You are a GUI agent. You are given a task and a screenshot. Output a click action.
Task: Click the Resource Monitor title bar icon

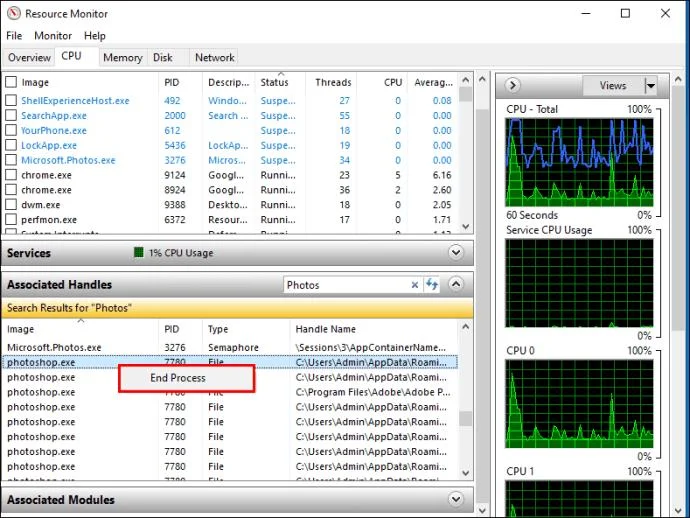(13, 13)
